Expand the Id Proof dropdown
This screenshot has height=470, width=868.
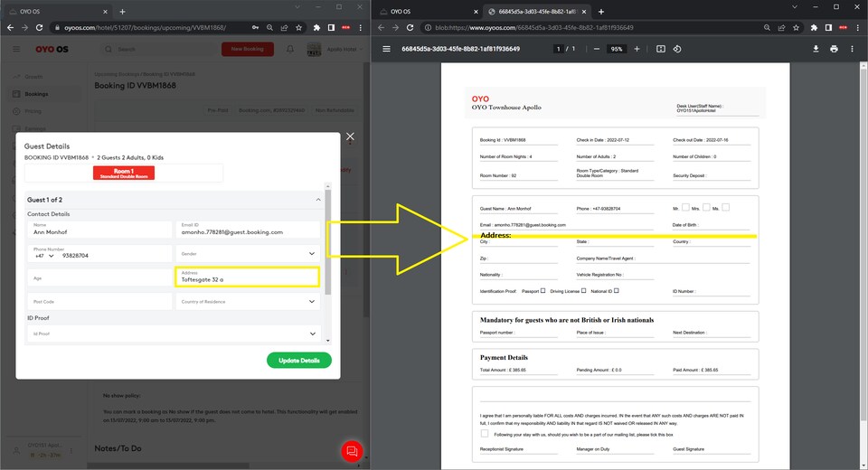tap(174, 334)
